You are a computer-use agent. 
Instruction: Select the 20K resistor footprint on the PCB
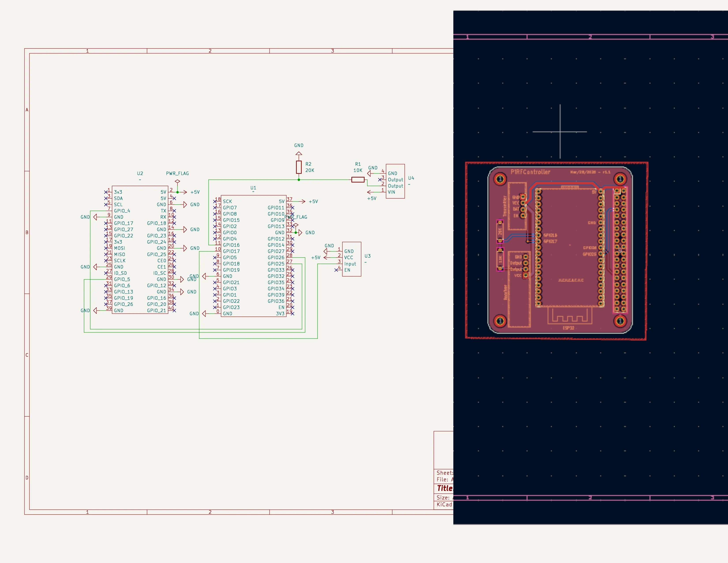tap(500, 231)
